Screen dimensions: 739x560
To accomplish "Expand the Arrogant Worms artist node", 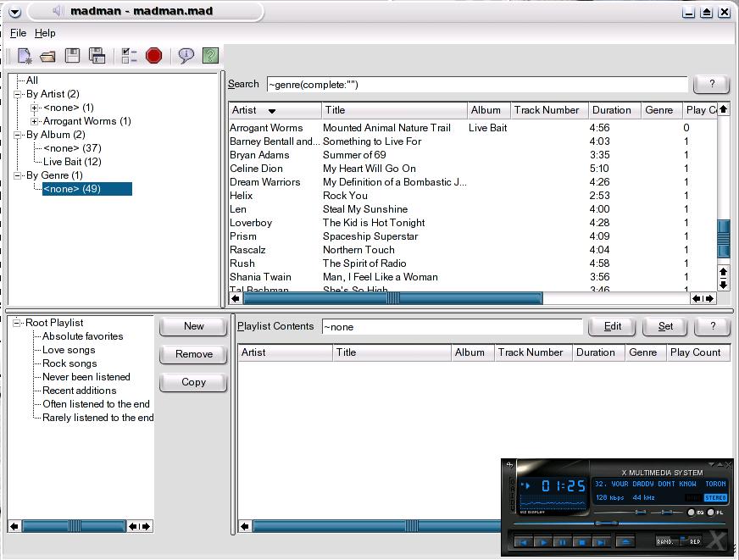I will pyautogui.click(x=34, y=121).
